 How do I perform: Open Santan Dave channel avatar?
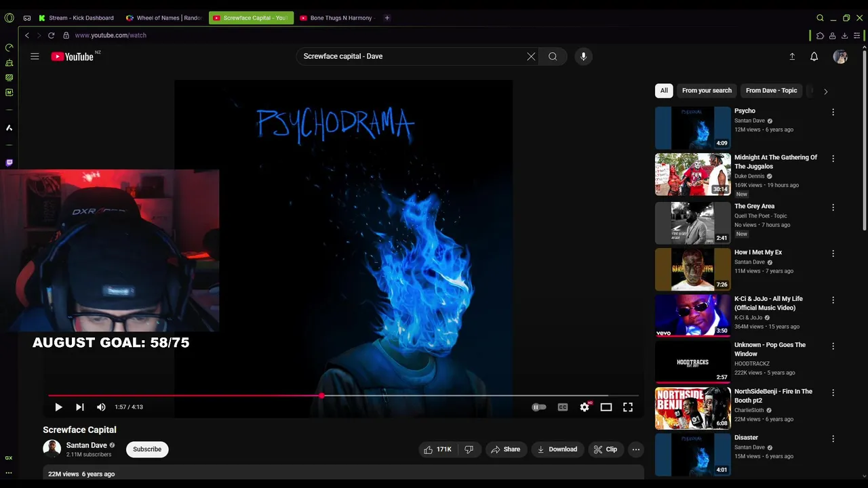[x=52, y=449]
